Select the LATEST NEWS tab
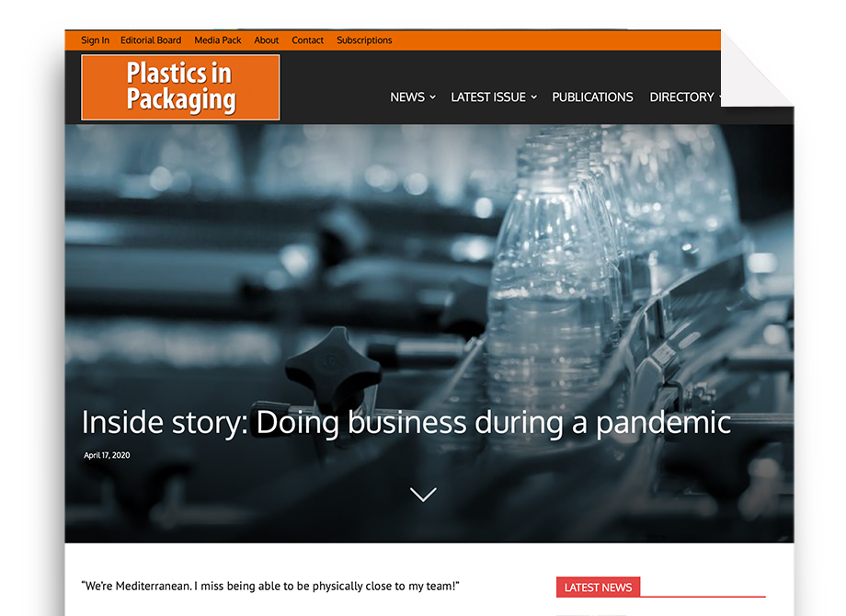The width and height of the screenshot is (846, 616). point(598,587)
